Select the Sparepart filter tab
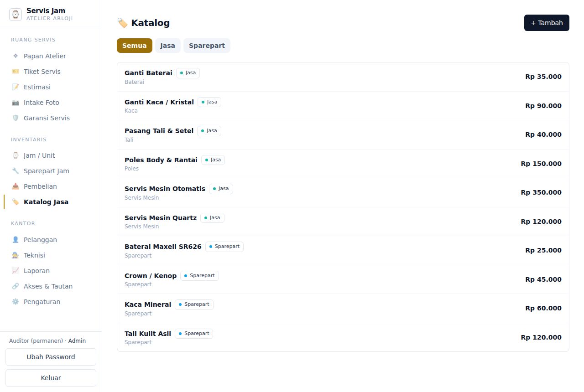Screen dimensions: 584x392 pos(207,46)
